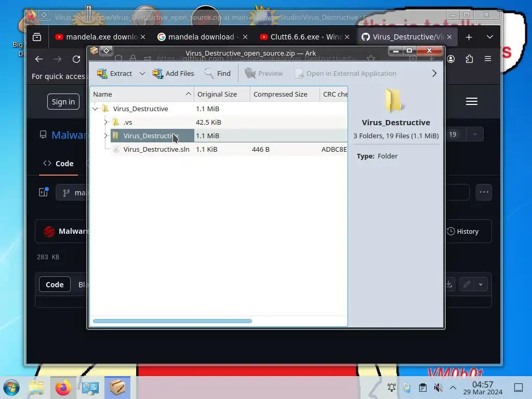532x399 pixels.
Task: Click the 42.5 KiB size cell
Action: pyautogui.click(x=208, y=122)
